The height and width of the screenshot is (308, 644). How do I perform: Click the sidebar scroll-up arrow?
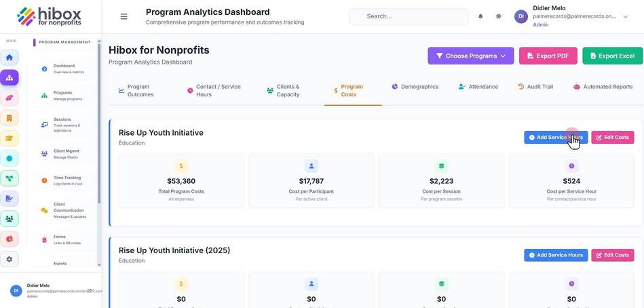tap(98, 41)
